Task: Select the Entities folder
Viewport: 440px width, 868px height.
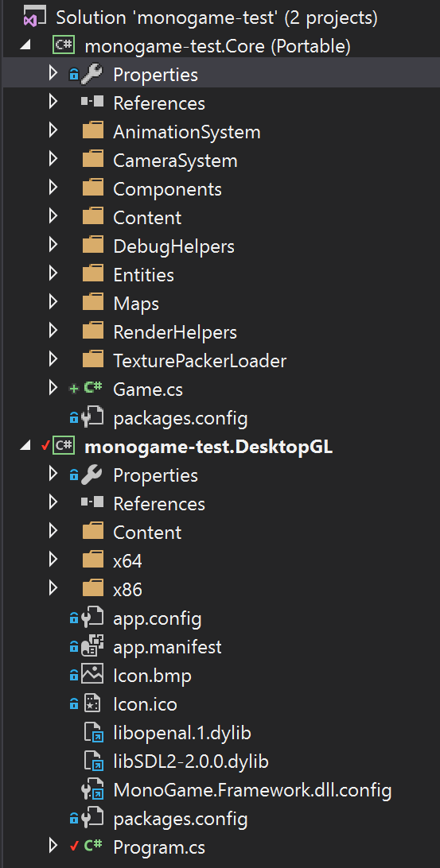Action: [x=143, y=274]
